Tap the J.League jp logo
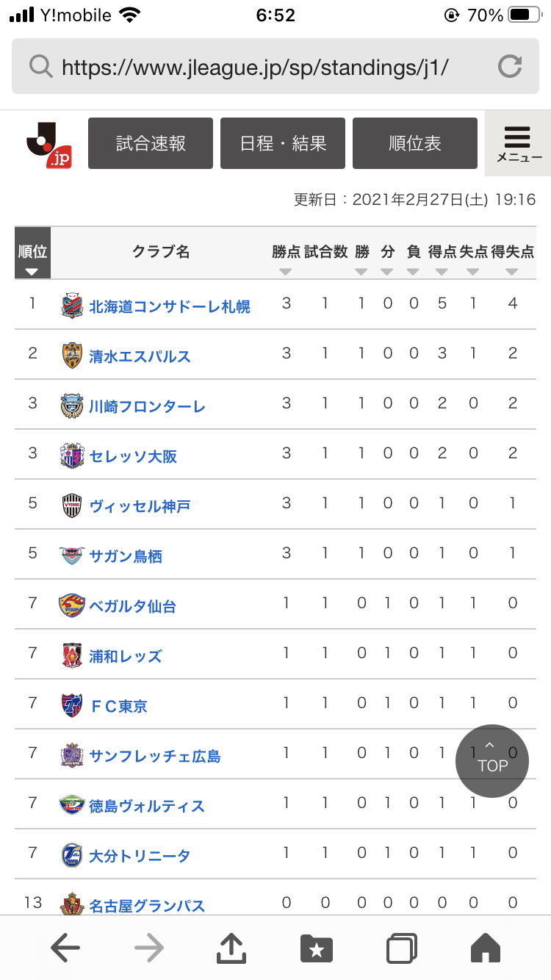Screen dimensions: 551x980 [48, 144]
